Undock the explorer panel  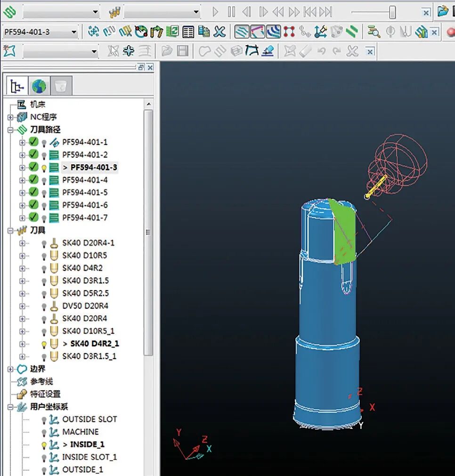(141, 67)
